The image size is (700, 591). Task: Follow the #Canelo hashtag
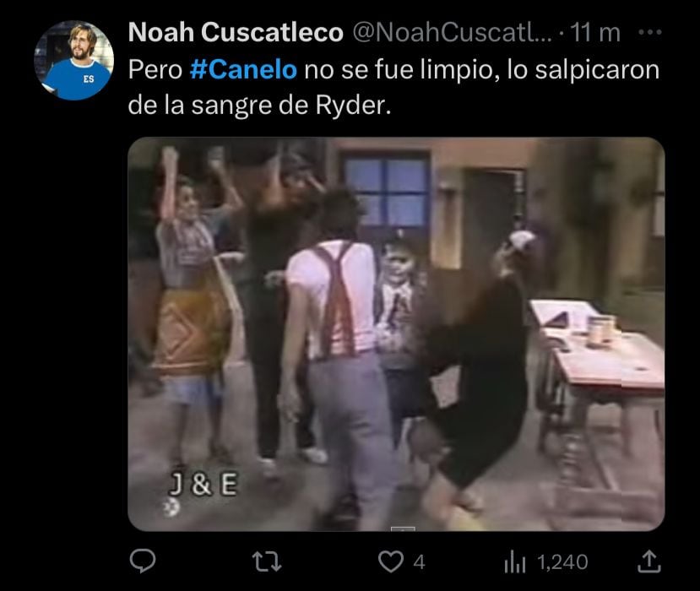[x=243, y=69]
